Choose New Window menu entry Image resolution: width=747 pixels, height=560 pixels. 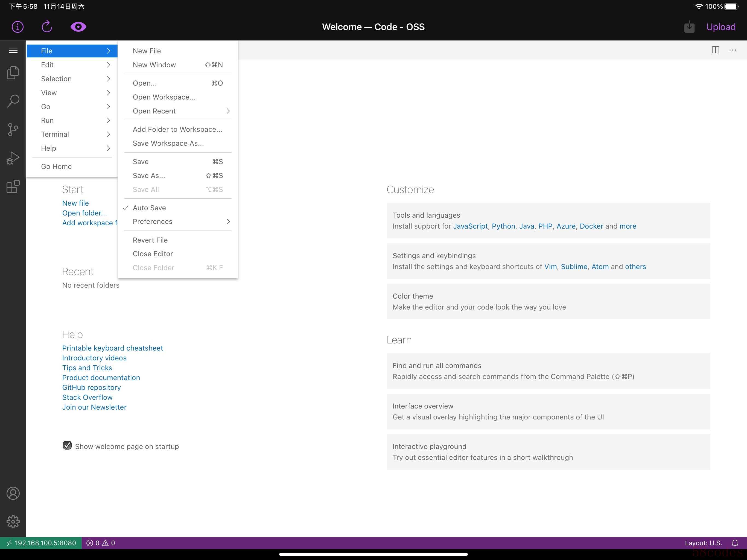(178, 65)
